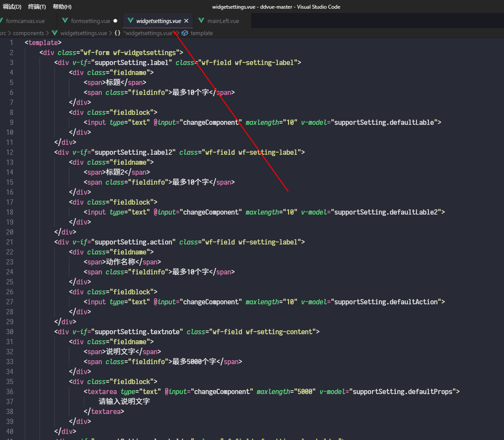Click "fieldname" class on line 4
Image resolution: width=504 pixels, height=440 pixels.
pyautogui.click(x=130, y=72)
